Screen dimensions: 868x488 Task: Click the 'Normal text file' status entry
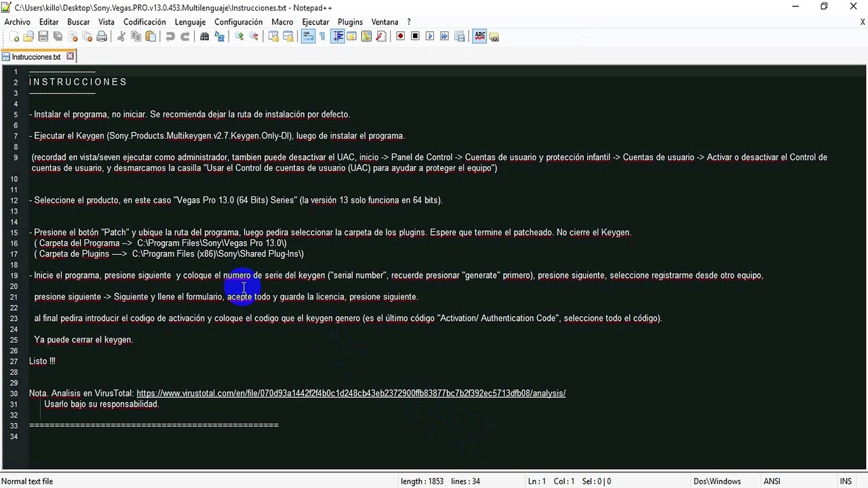[27, 481]
